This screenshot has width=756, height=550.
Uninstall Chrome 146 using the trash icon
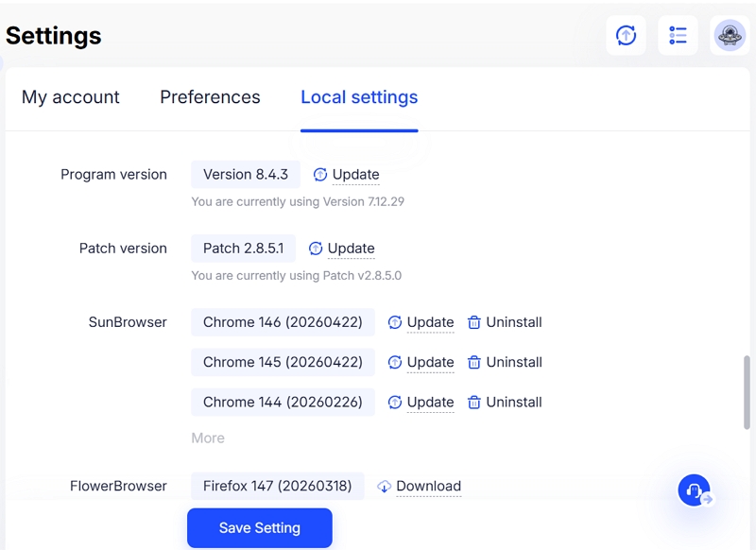coord(473,322)
